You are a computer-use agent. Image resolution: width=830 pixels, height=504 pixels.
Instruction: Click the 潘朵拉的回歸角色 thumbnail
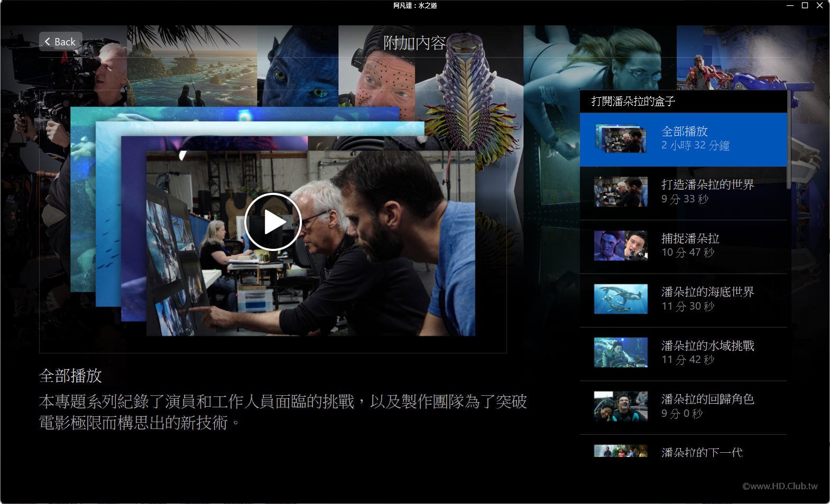click(x=621, y=406)
